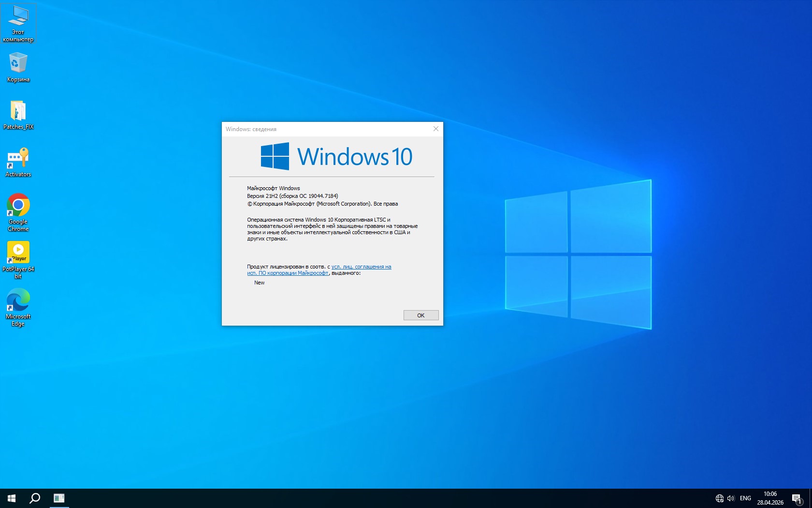Open the clock and date flyout
Image resolution: width=812 pixels, height=508 pixels.
[770, 498]
